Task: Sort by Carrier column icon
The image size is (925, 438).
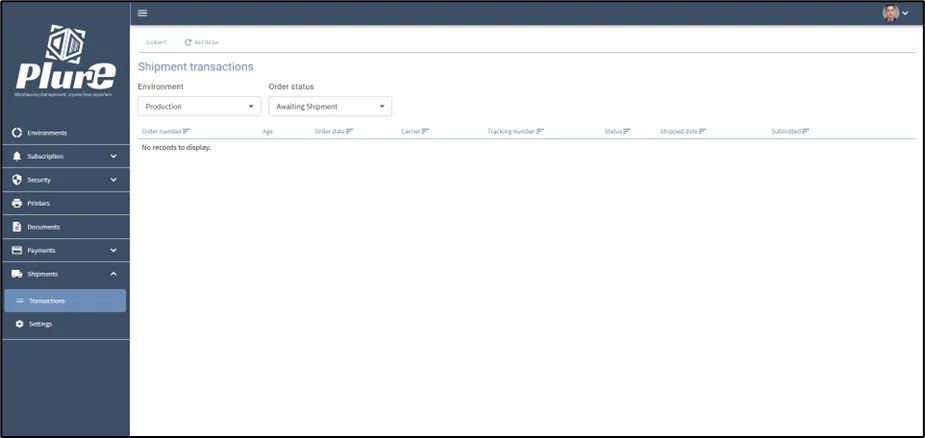Action: click(425, 131)
